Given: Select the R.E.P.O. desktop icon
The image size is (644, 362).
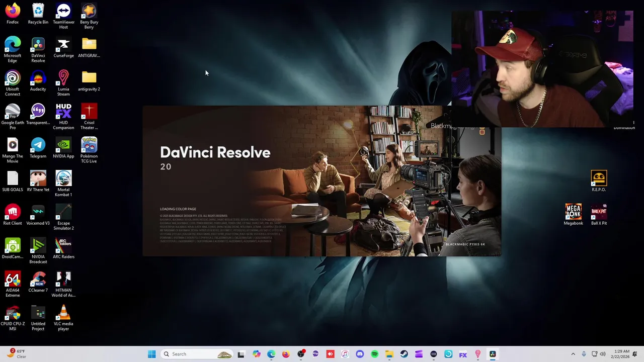Looking at the screenshot, I should (x=599, y=182).
